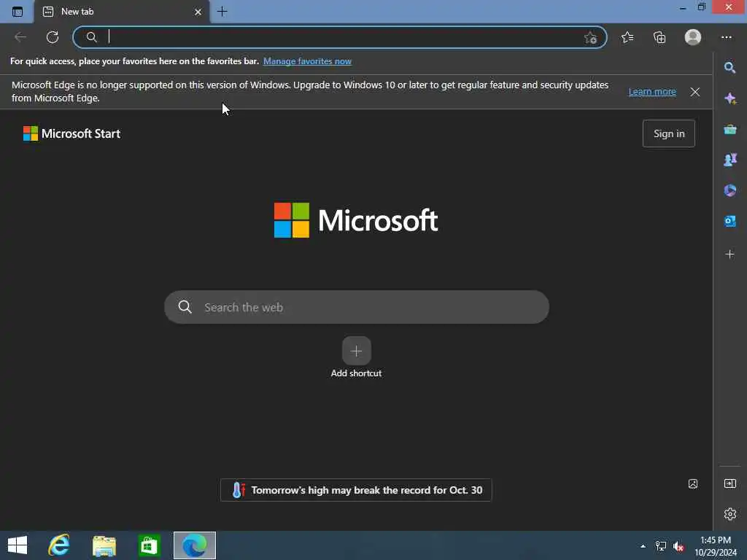This screenshot has height=560, width=747.
Task: Open a new tab with plus button
Action: coord(222,12)
